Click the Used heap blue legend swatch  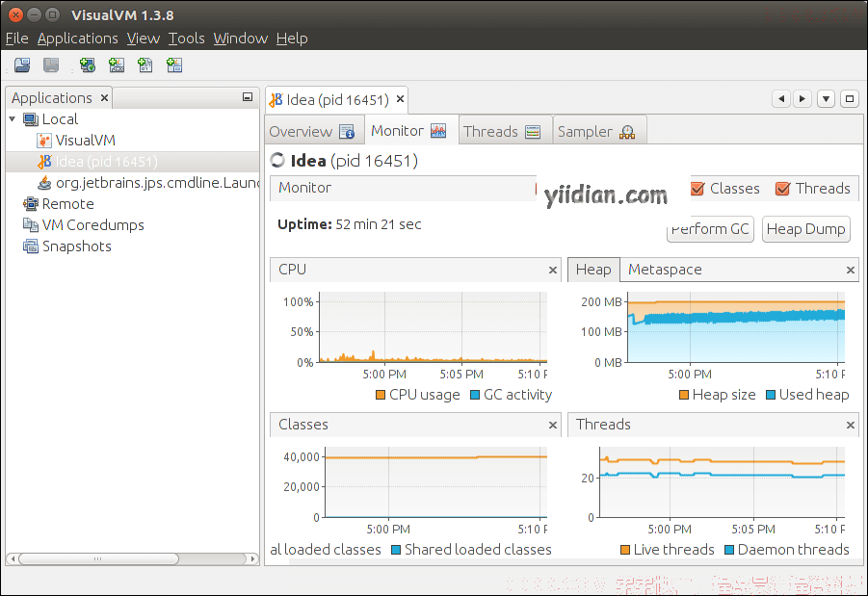(x=770, y=395)
